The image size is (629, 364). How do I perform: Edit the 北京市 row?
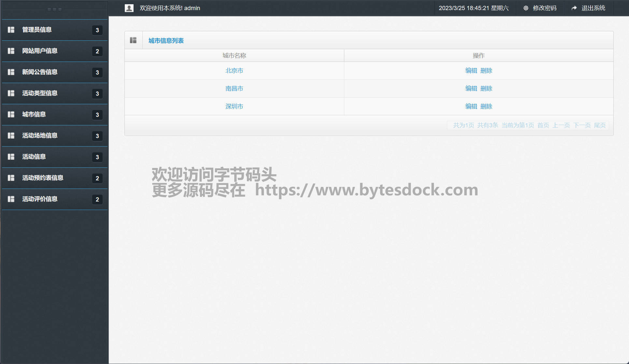pyautogui.click(x=471, y=71)
